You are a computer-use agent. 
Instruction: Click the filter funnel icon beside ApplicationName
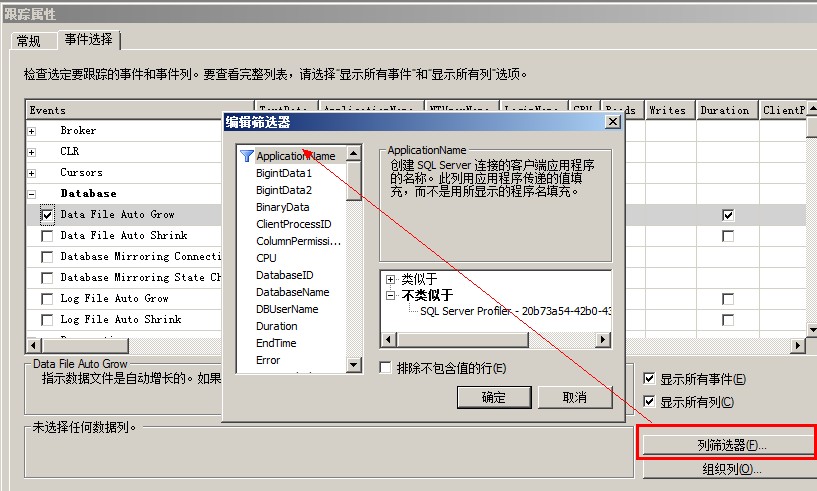click(x=246, y=156)
